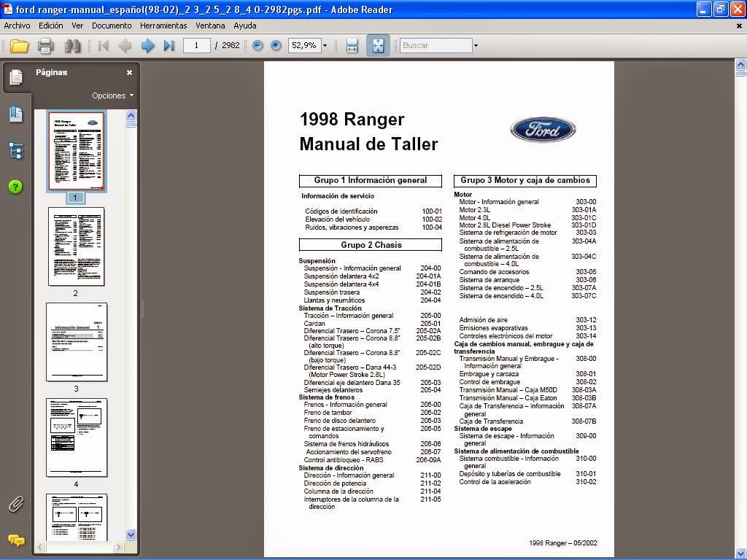Activate fit full page icon

[378, 46]
